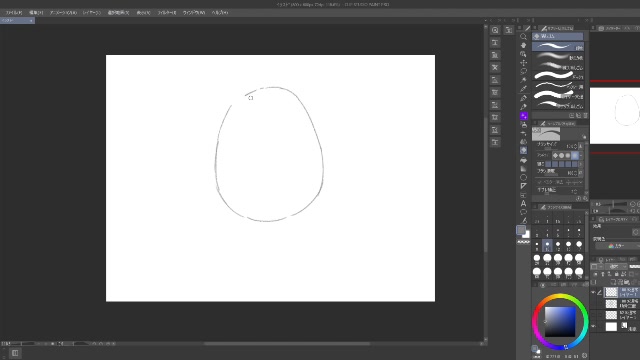The width and height of the screenshot is (640, 360).
Task: Select the Airbrush tool
Action: 523,124
